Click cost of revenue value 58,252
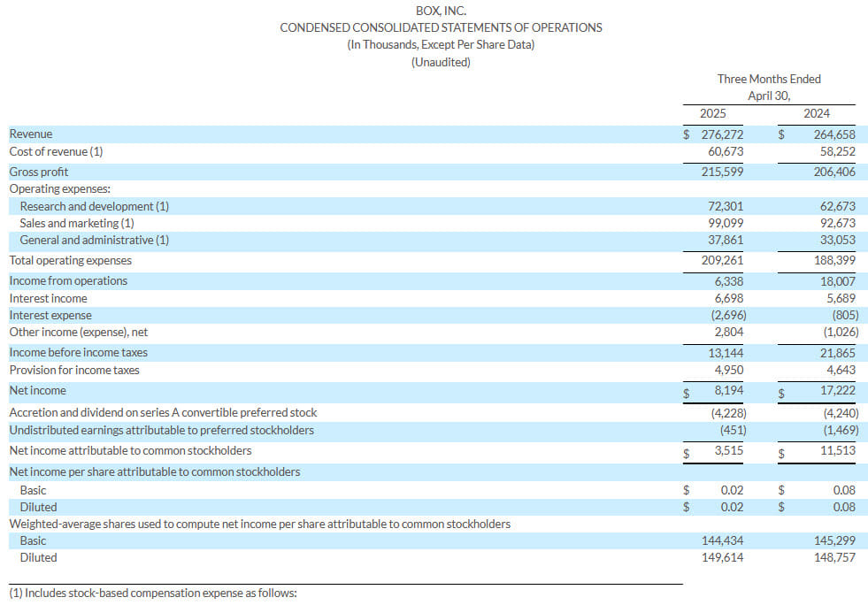 (838, 151)
